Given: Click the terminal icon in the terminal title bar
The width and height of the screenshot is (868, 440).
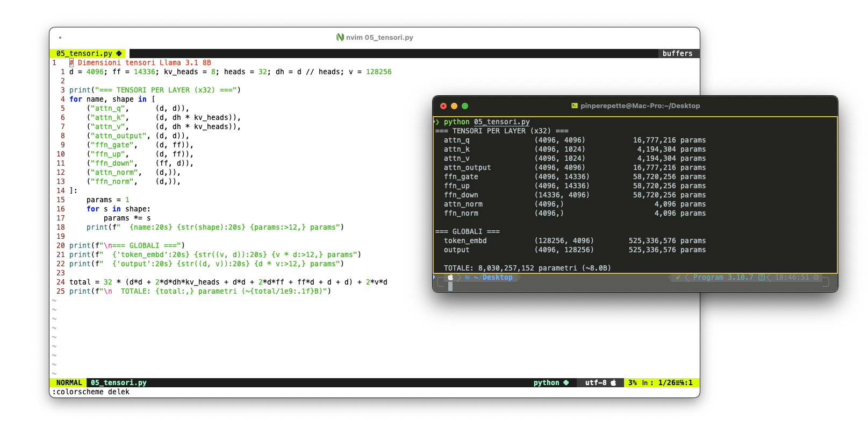Looking at the screenshot, I should point(574,105).
